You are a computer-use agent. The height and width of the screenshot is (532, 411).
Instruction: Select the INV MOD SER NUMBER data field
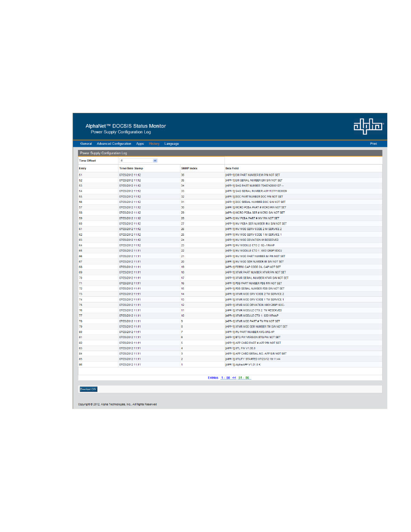(255, 261)
